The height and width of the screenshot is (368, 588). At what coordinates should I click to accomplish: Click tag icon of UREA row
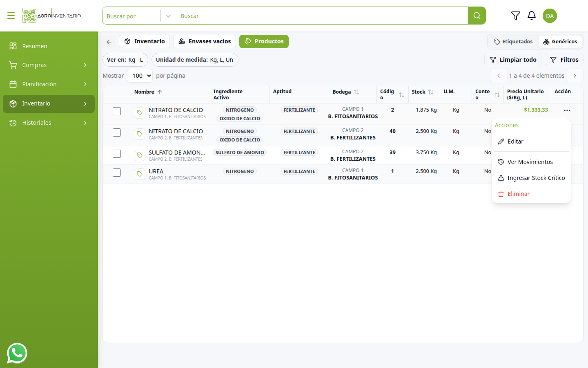click(x=140, y=174)
